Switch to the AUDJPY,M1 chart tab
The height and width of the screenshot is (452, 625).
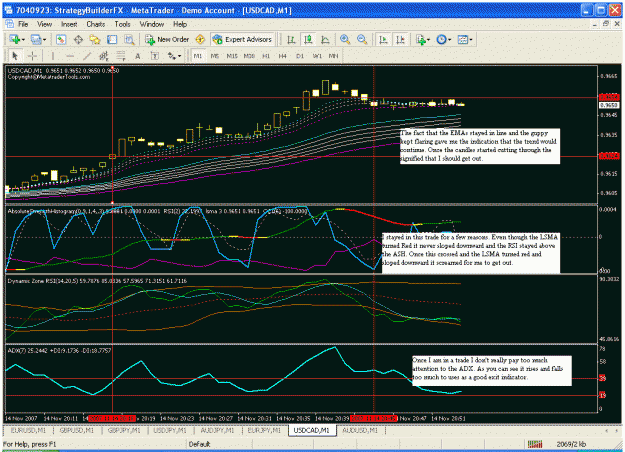tap(217, 430)
